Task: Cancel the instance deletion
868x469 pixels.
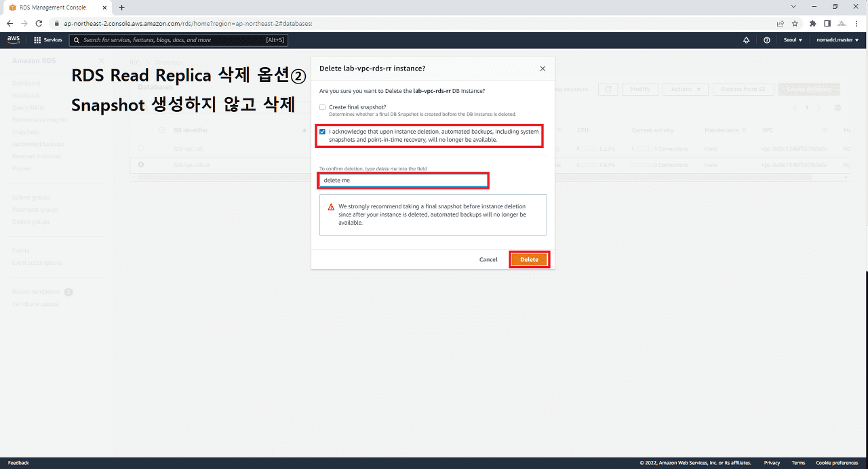Action: coord(488,260)
